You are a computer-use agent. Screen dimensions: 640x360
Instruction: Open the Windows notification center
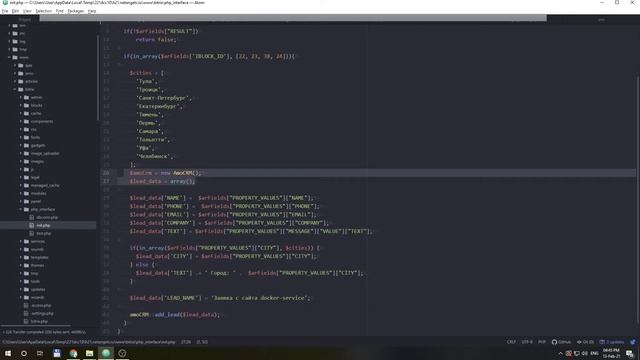pyautogui.click(x=630, y=353)
